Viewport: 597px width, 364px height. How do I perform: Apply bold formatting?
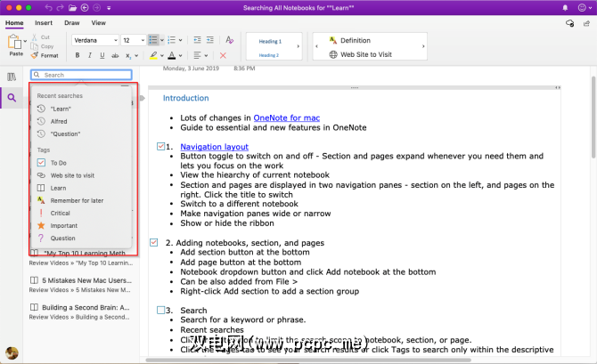78,55
